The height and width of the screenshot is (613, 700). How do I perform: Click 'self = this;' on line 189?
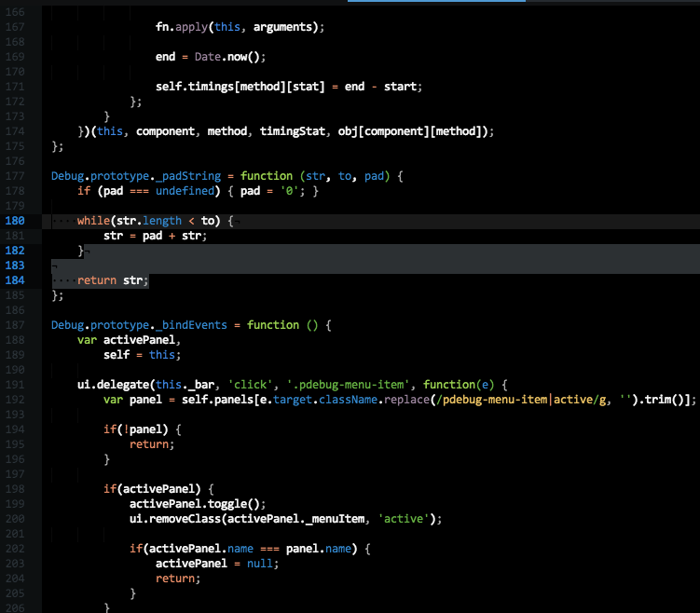[142, 355]
